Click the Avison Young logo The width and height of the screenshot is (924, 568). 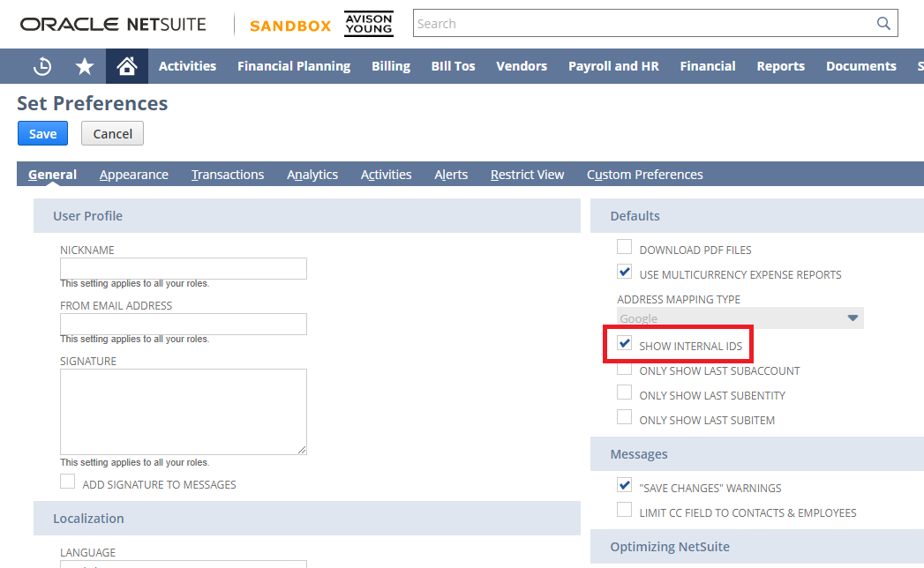(x=369, y=24)
